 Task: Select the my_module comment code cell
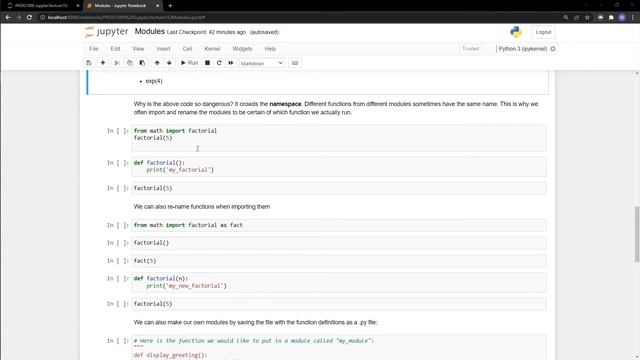tap(339, 347)
